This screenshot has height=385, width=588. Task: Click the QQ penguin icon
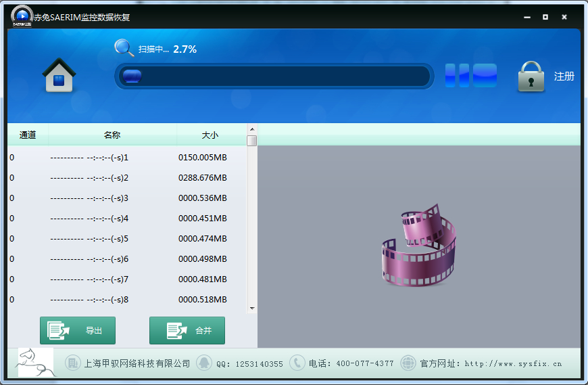tap(204, 363)
